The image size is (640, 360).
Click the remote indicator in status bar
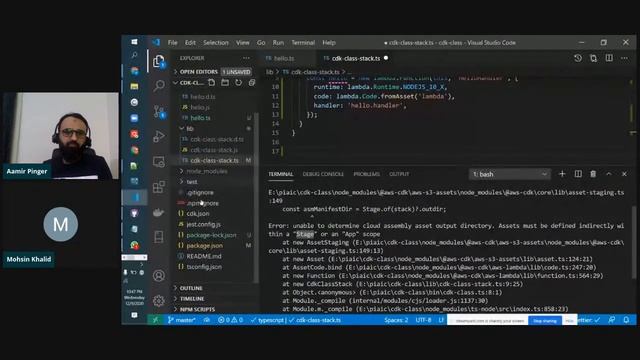tap(155, 320)
